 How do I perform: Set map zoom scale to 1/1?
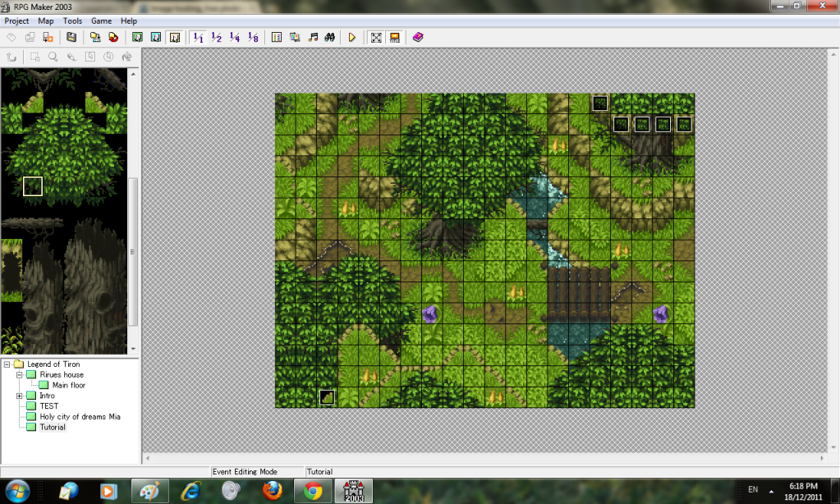click(198, 37)
